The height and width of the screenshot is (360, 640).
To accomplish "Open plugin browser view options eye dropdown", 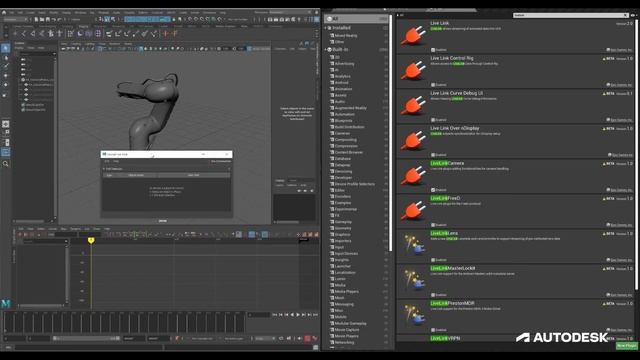I will click(x=634, y=15).
